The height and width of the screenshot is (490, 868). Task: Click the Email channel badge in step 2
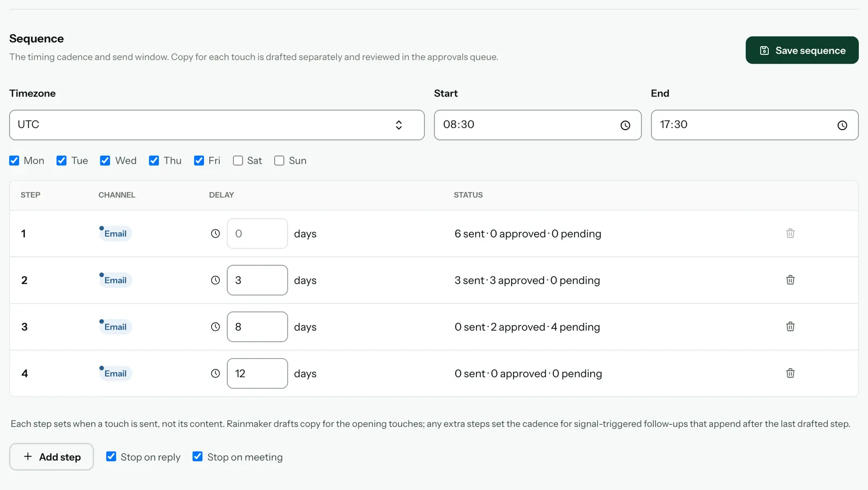pyautogui.click(x=115, y=280)
